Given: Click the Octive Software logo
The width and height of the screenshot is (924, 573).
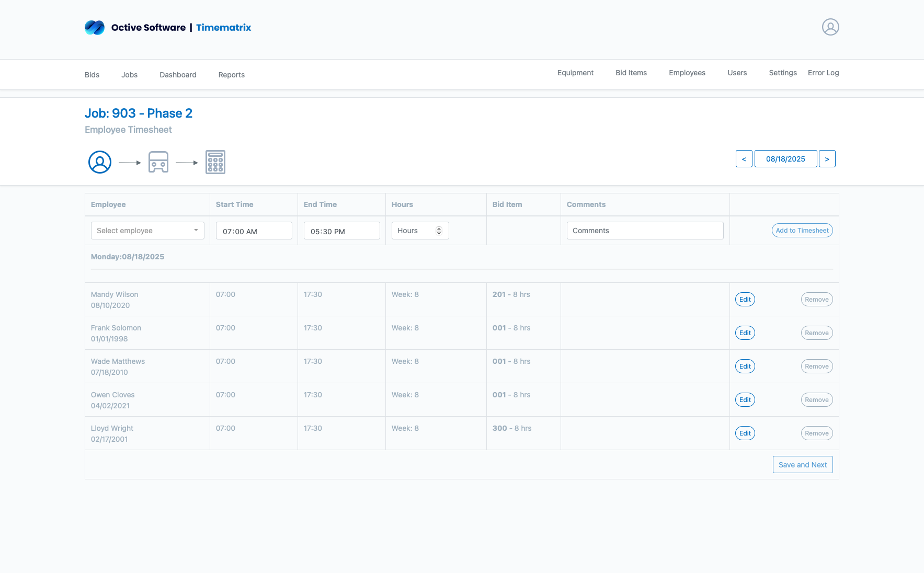Looking at the screenshot, I should coord(95,28).
